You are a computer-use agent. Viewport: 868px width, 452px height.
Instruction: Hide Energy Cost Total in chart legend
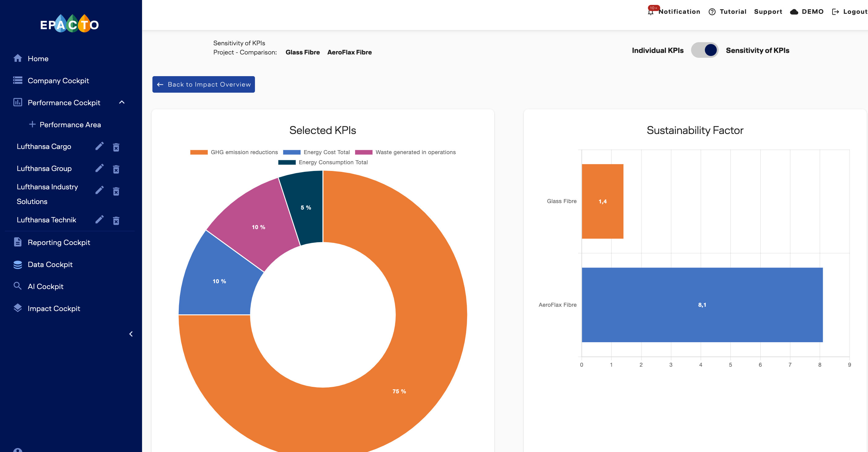pos(316,152)
